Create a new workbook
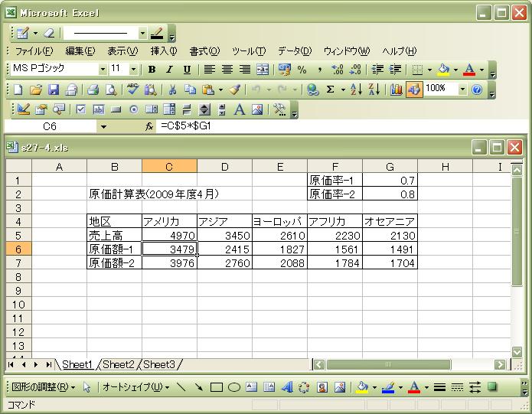 click(x=18, y=90)
